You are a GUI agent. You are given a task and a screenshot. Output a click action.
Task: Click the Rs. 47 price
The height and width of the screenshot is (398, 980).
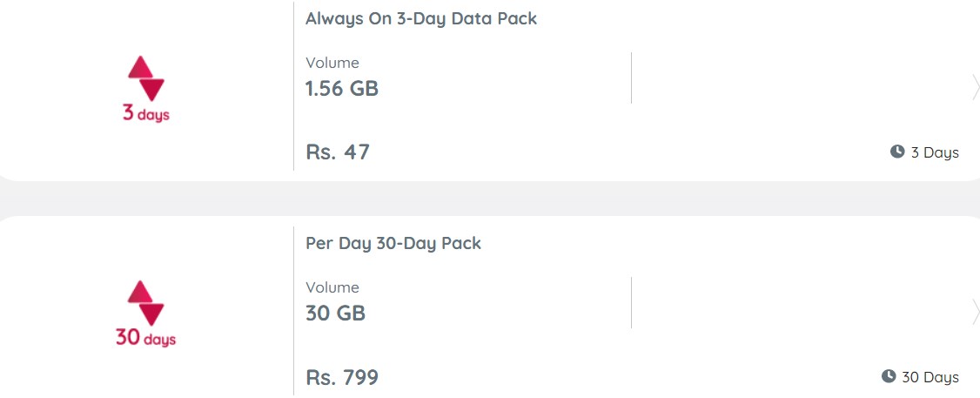(338, 152)
